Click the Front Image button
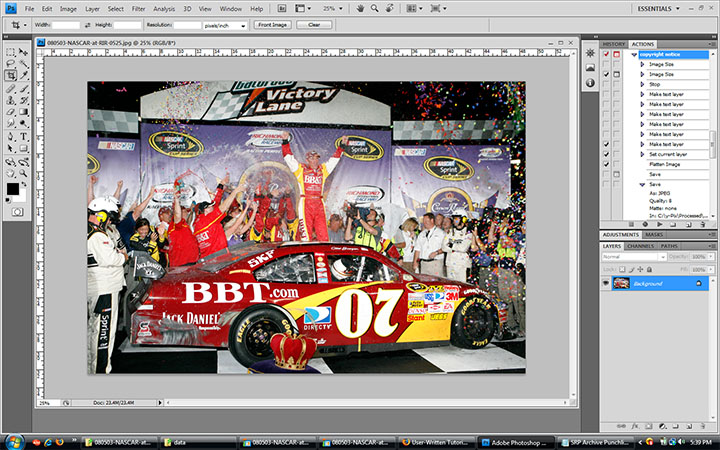Screen dimensions: 720x450 (273, 25)
